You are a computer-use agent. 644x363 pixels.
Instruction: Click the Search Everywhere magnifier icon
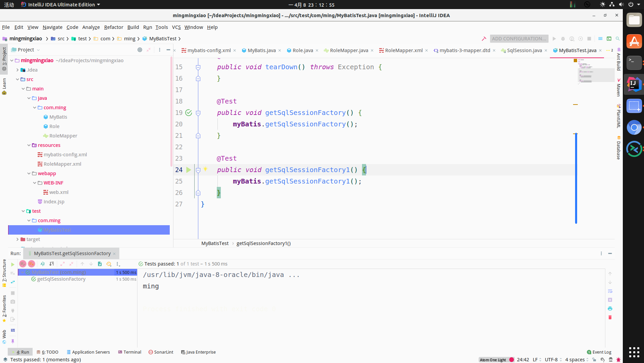point(618,38)
